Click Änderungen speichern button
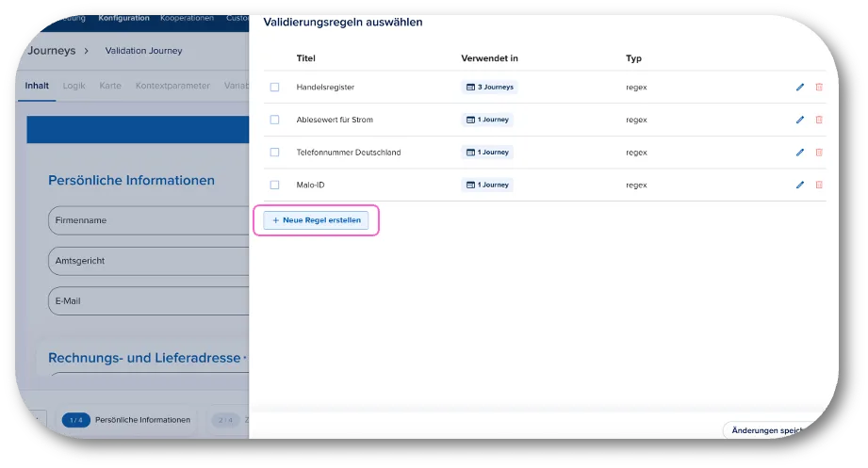Viewport: 868px width, 468px height. coord(767,430)
